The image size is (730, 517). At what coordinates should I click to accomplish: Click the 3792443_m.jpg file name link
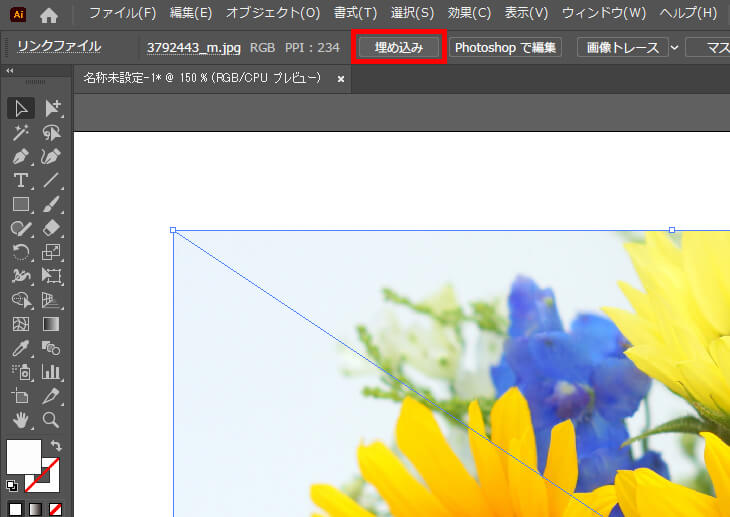click(x=194, y=48)
